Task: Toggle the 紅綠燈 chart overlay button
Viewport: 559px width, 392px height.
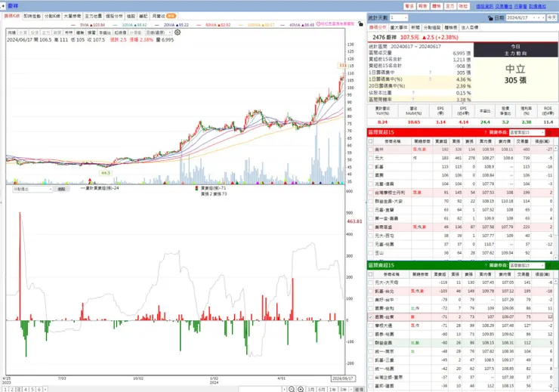Action: [x=120, y=32]
